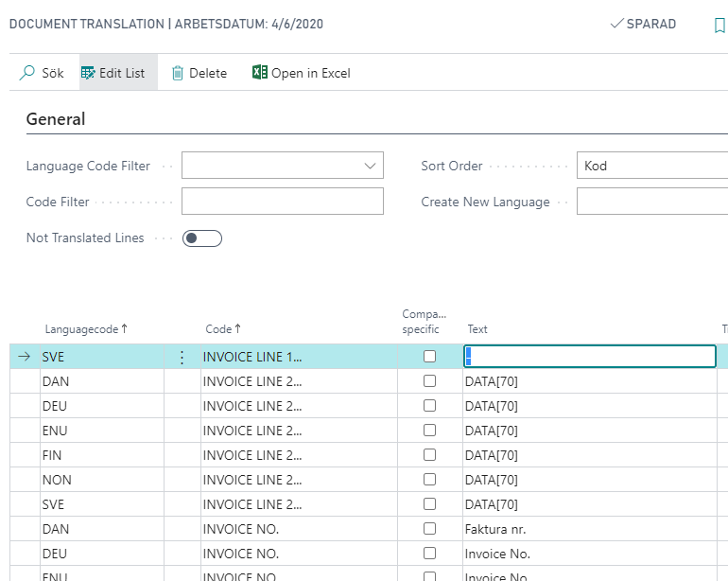Image resolution: width=728 pixels, height=581 pixels.
Task: Check Company specific for SVE INVOICE LINE 2
Action: 429,504
